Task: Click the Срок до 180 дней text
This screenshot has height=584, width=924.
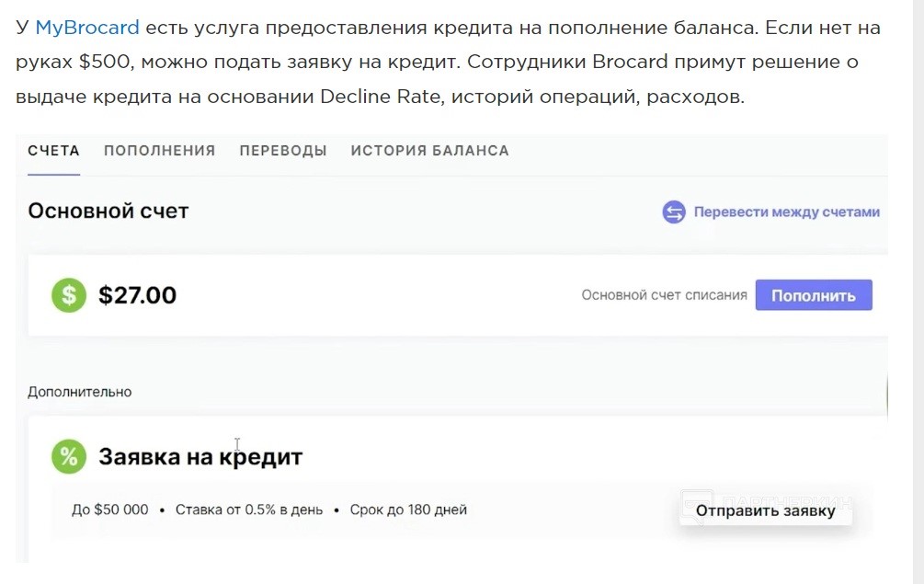Action: pyautogui.click(x=408, y=510)
